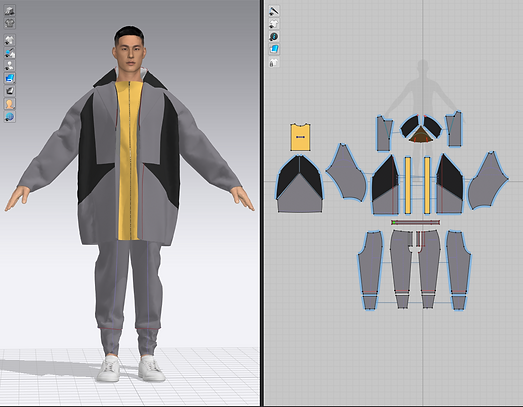523x407 pixels.
Task: Select the left black hood pattern piece
Action: coord(409,126)
